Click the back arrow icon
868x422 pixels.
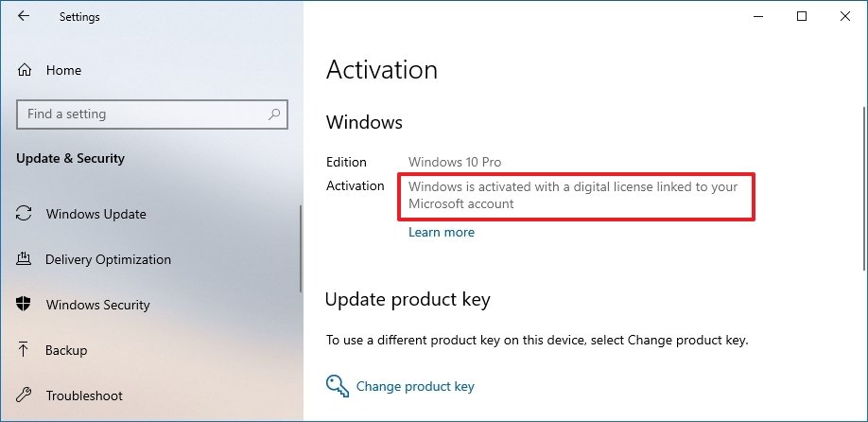24,16
